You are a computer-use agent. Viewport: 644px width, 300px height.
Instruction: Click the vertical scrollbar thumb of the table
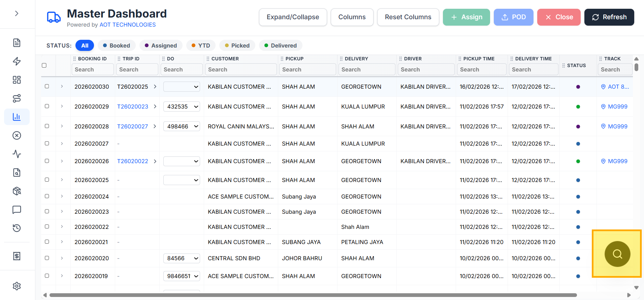click(x=636, y=67)
